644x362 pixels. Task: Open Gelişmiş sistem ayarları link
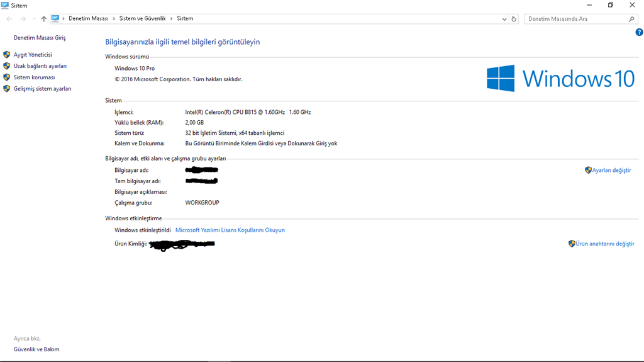coord(42,88)
